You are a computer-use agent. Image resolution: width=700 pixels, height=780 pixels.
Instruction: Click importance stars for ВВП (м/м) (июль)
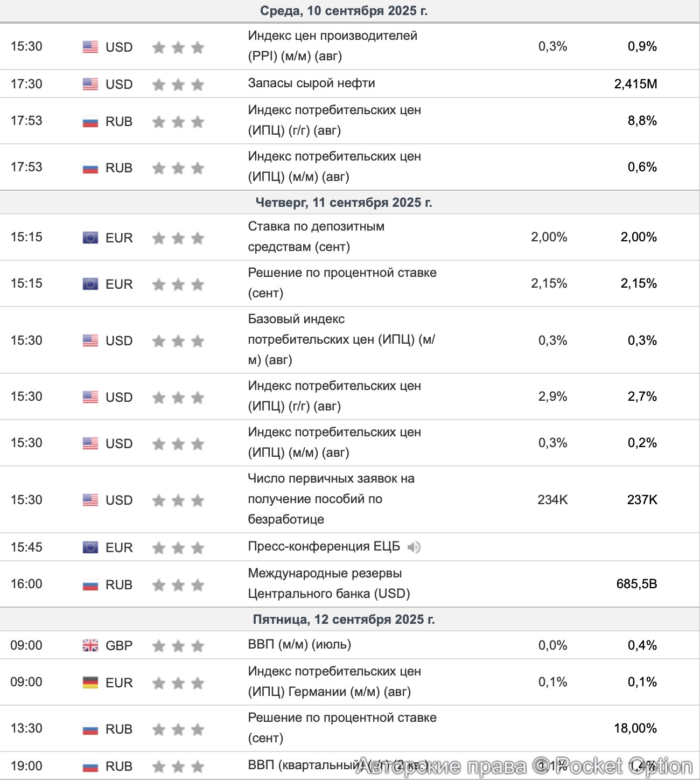[x=178, y=645]
